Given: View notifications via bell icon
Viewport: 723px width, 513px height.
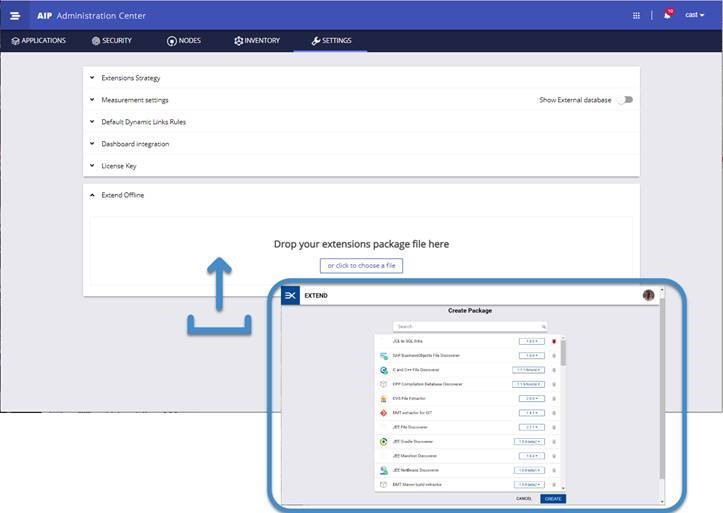Looking at the screenshot, I should click(667, 15).
